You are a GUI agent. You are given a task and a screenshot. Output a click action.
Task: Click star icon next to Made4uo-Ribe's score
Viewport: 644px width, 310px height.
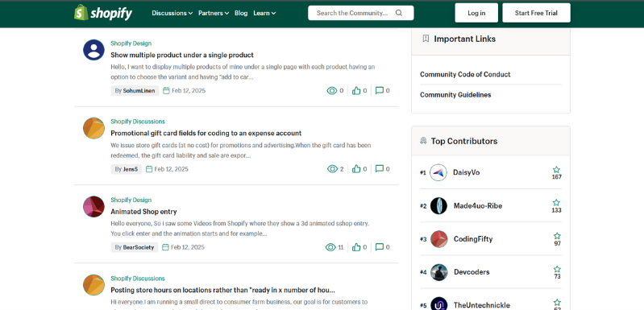pyautogui.click(x=556, y=203)
